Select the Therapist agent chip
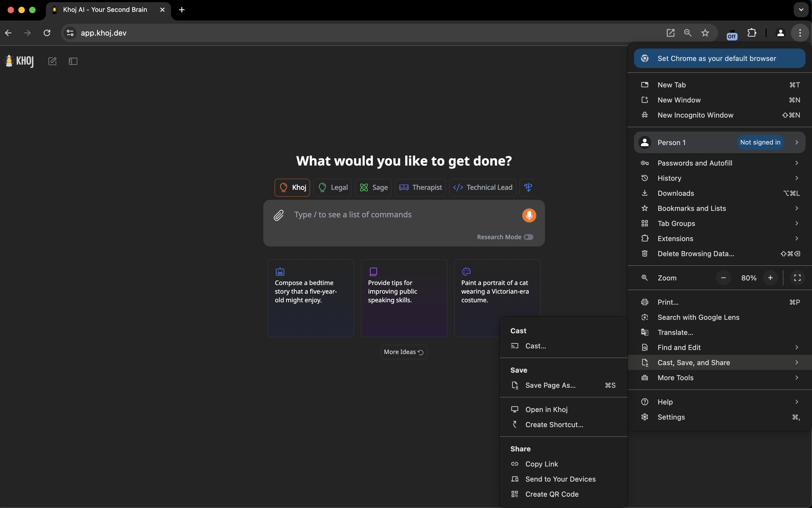The width and height of the screenshot is (812, 508). point(420,187)
